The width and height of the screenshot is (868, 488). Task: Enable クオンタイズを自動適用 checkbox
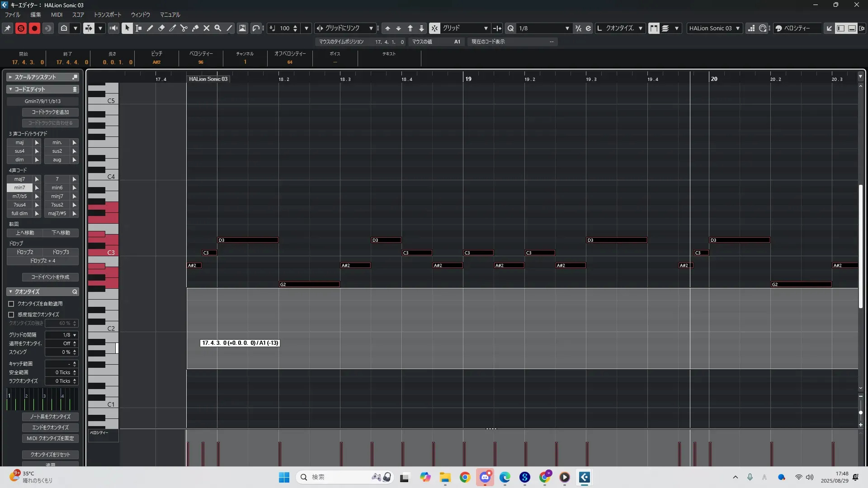pyautogui.click(x=11, y=304)
